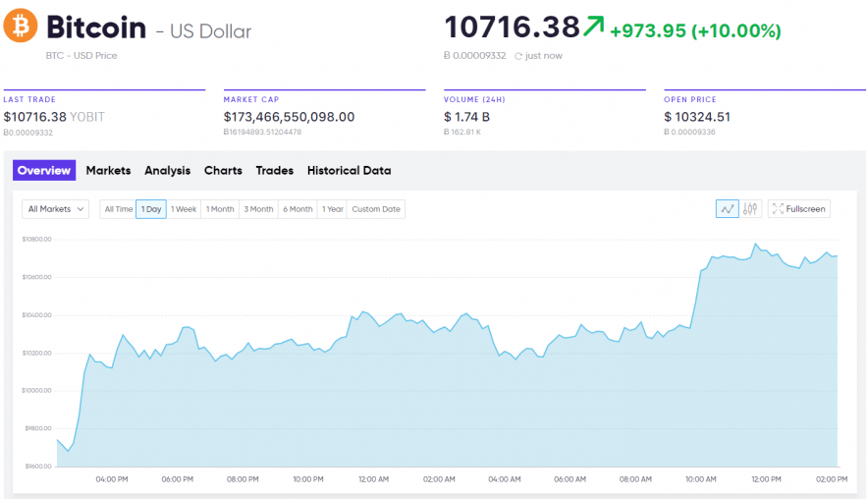Image resolution: width=868 pixels, height=499 pixels.
Task: Select the 1 Day range
Action: click(151, 209)
